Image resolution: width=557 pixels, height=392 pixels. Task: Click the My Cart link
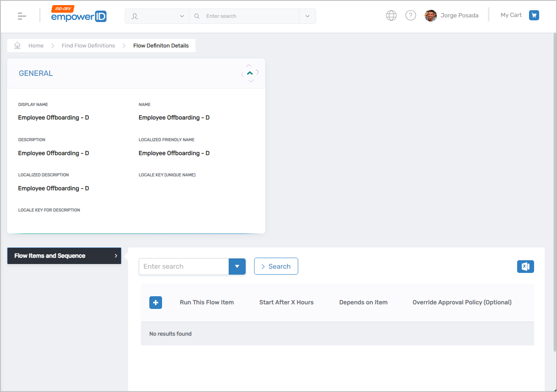pyautogui.click(x=511, y=15)
